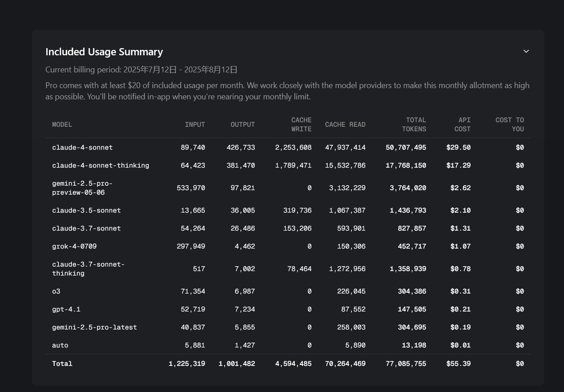
Task: Click claude-4-sonnet total tokens 50,707,495
Action: coord(406,147)
